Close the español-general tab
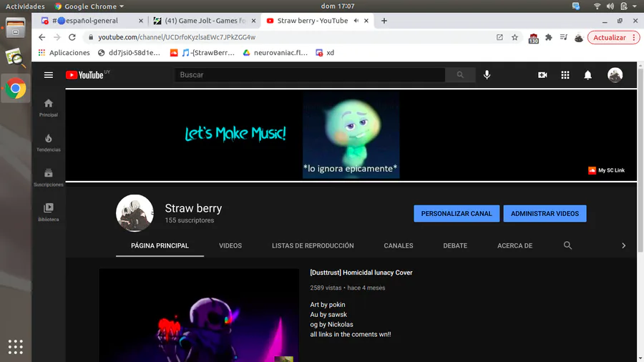This screenshot has width=644, height=362. [x=141, y=21]
